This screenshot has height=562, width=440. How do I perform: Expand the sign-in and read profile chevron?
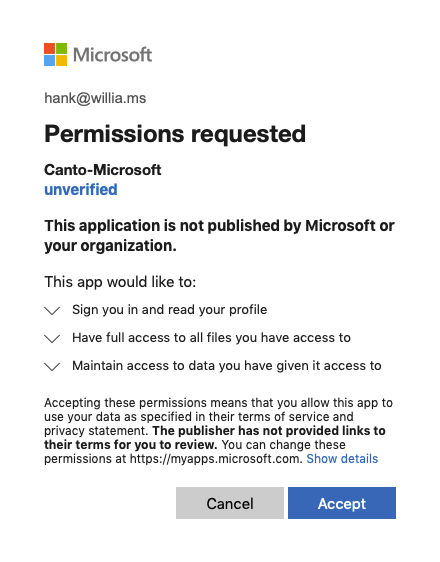click(52, 310)
